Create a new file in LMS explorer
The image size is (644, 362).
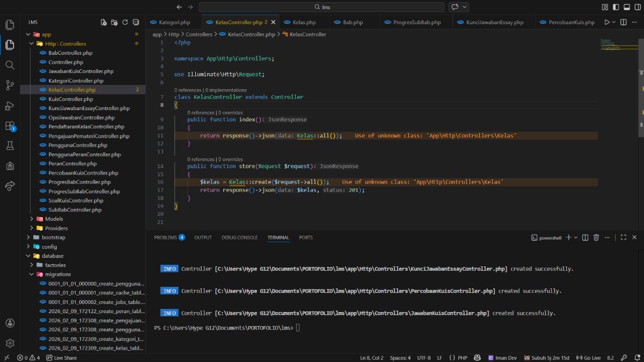(x=104, y=23)
